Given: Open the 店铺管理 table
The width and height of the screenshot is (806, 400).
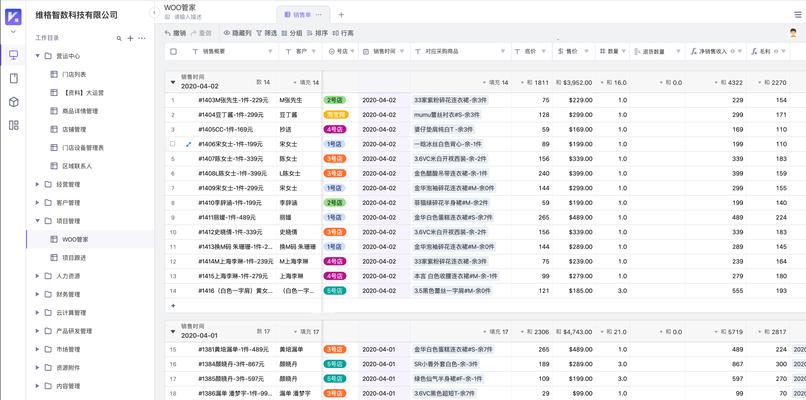Looking at the screenshot, I should 74,130.
